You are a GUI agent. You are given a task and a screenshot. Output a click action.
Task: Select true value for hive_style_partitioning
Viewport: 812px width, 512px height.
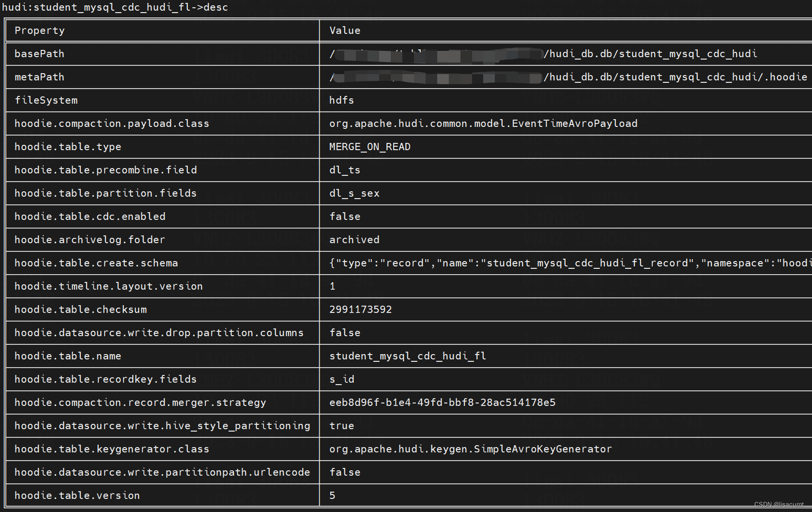(x=342, y=426)
